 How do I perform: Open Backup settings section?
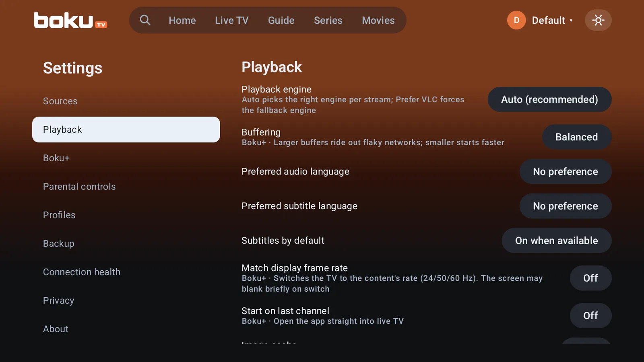pyautogui.click(x=126, y=244)
